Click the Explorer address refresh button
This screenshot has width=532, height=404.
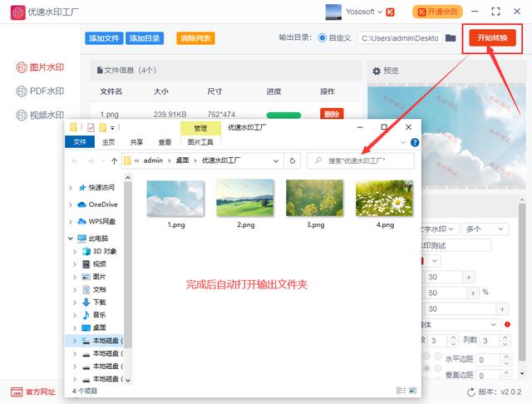(293, 160)
